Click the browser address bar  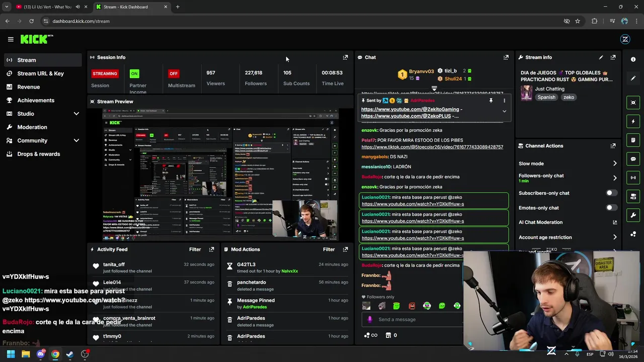point(302,21)
